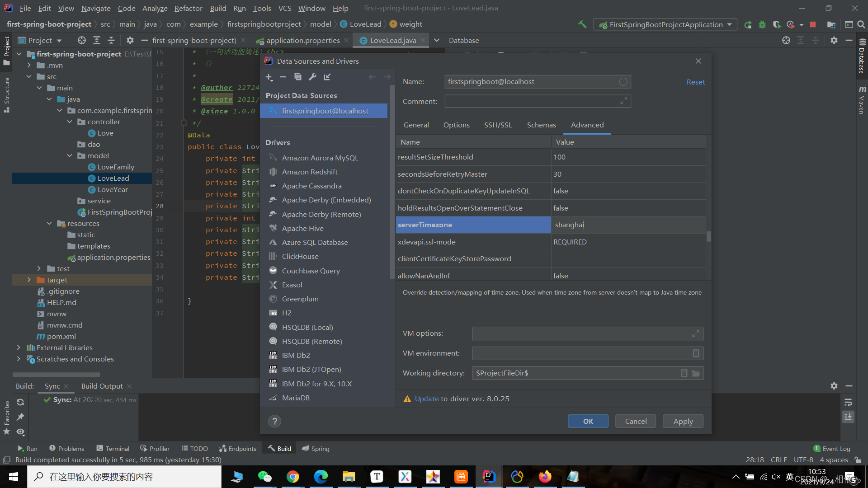Stop the running application red square
The image size is (868, 488).
(x=813, y=24)
